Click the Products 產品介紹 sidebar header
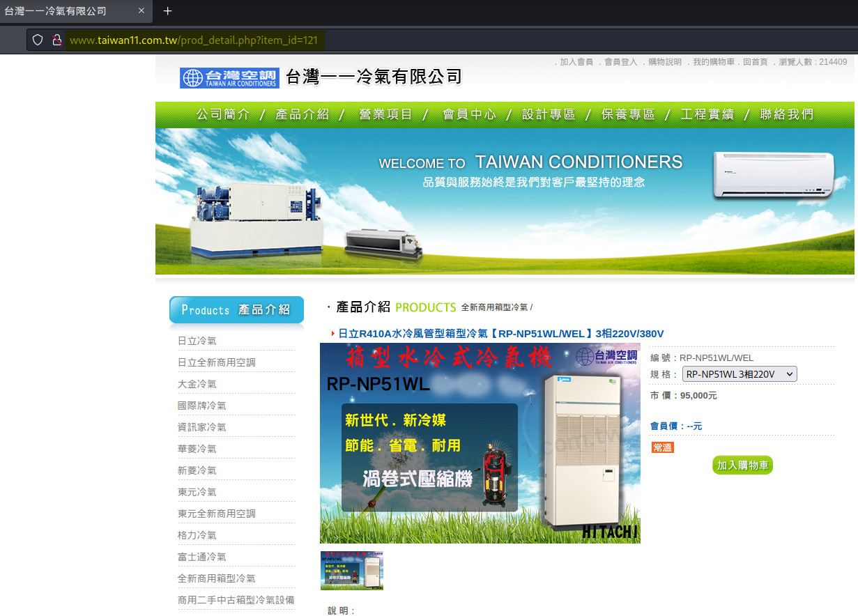858x616 pixels. coord(236,310)
